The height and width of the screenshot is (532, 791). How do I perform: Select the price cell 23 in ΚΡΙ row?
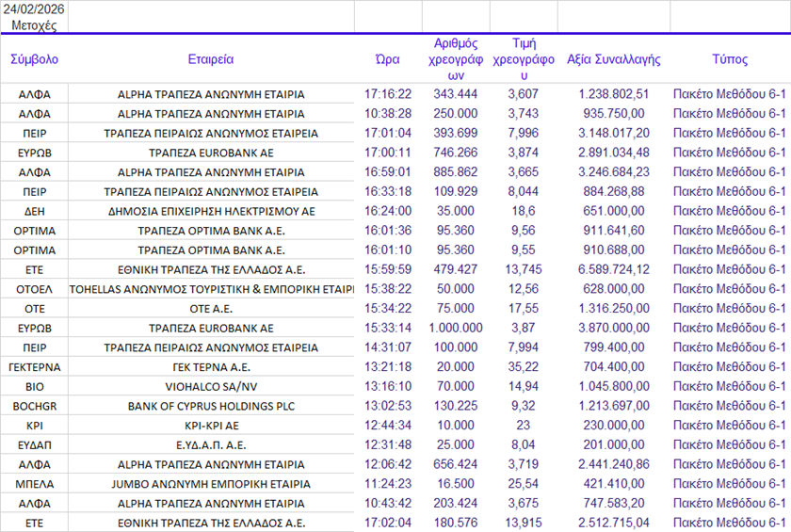(524, 426)
